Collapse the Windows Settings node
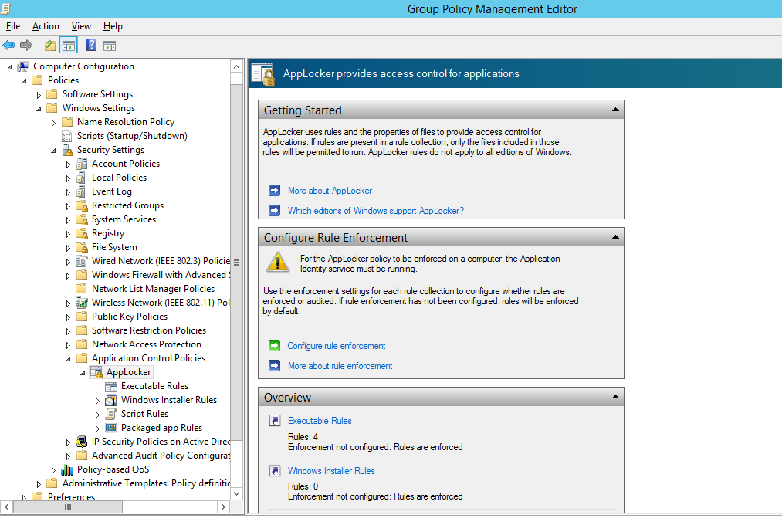The height and width of the screenshot is (532, 782). pos(39,108)
